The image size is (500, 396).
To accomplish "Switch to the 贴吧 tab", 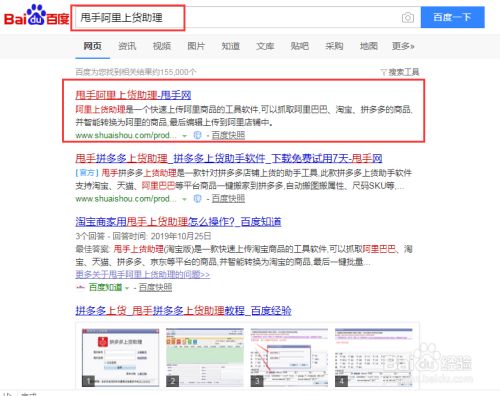I will (299, 46).
